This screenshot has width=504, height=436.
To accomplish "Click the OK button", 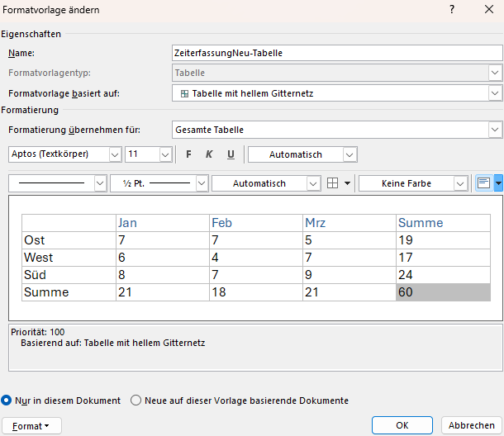I will 402,425.
